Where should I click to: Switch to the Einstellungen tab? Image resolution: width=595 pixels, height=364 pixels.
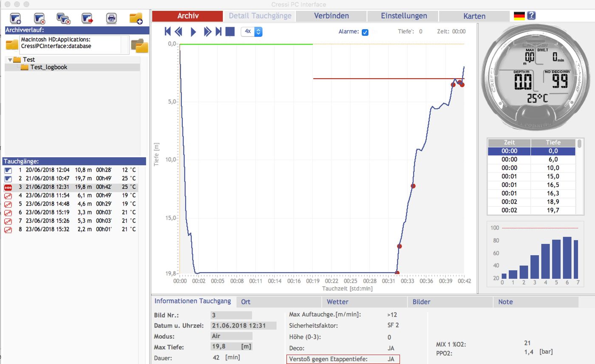coord(403,16)
